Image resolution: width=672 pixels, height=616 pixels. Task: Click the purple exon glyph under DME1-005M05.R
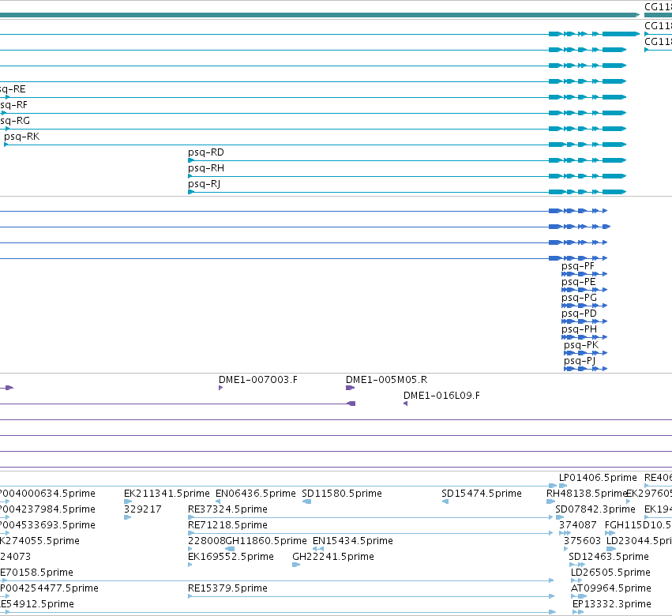click(350, 388)
